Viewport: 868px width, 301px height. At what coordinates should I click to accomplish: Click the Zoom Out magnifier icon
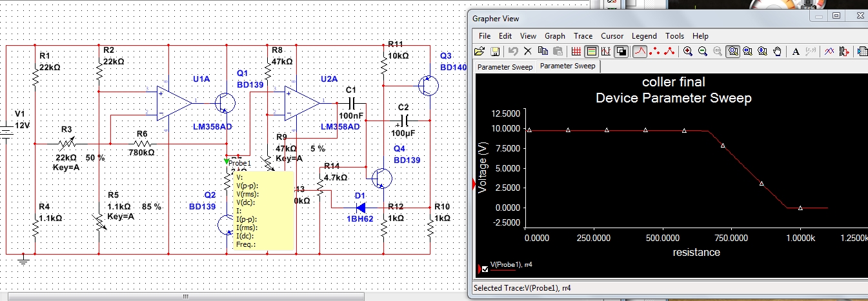click(x=703, y=52)
